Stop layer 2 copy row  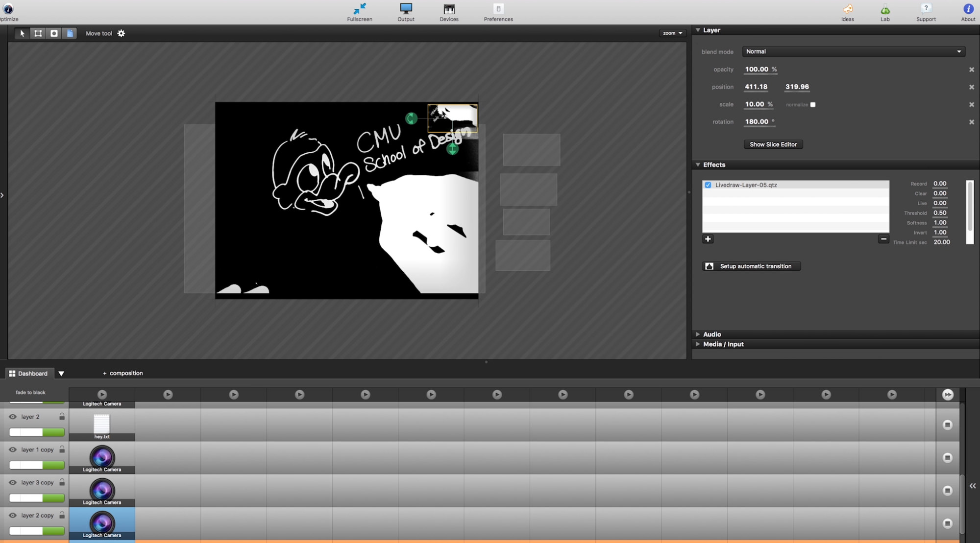(x=948, y=523)
